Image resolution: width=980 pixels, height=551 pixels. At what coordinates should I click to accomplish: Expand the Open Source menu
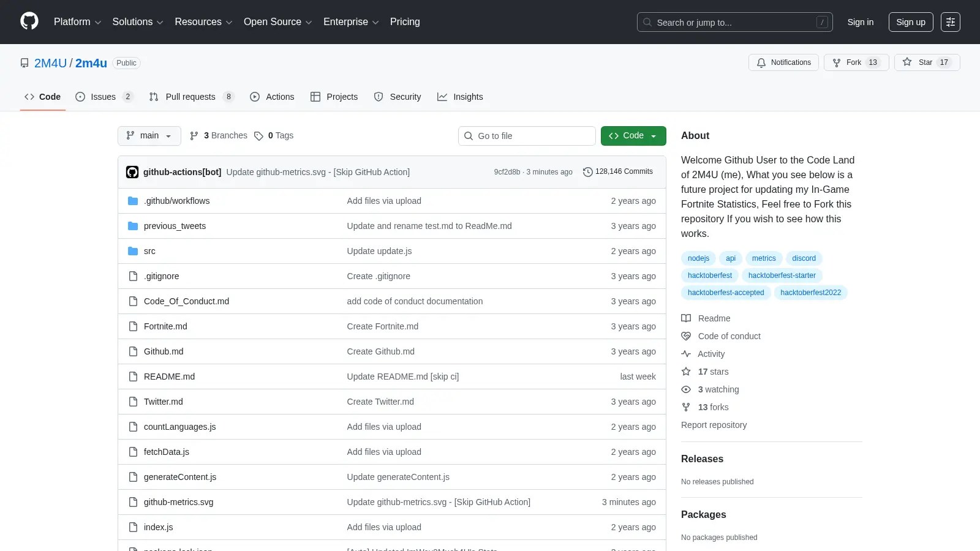pyautogui.click(x=277, y=22)
